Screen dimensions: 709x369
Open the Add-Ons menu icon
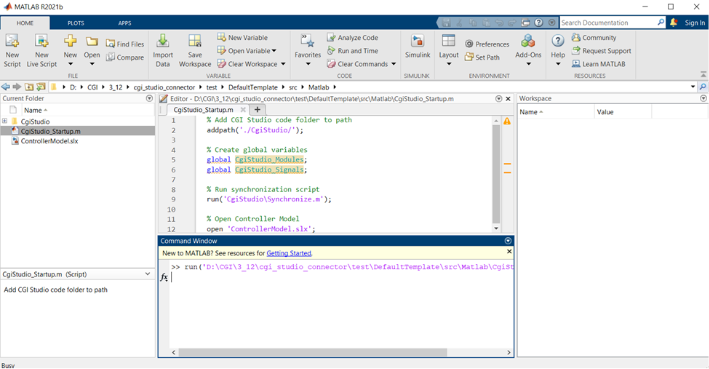click(x=528, y=41)
